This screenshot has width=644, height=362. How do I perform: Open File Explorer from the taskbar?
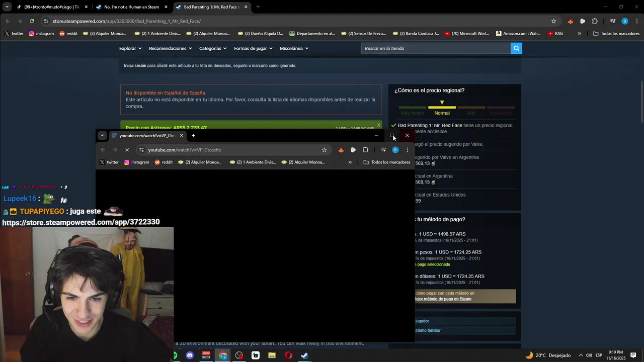click(272, 355)
